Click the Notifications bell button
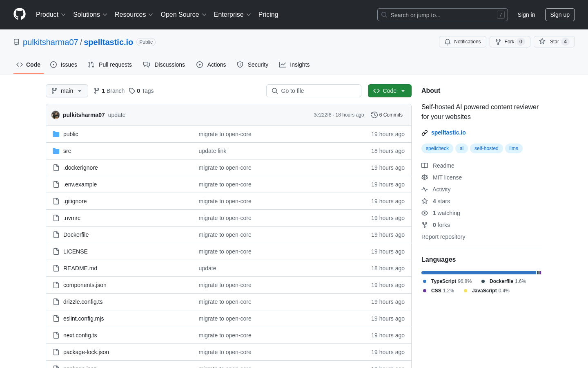 463,42
